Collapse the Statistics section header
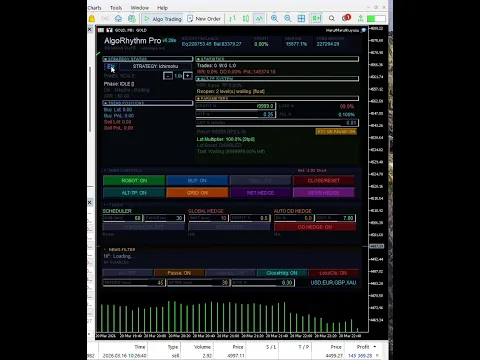This screenshot has height=360, width=480. coord(277,59)
